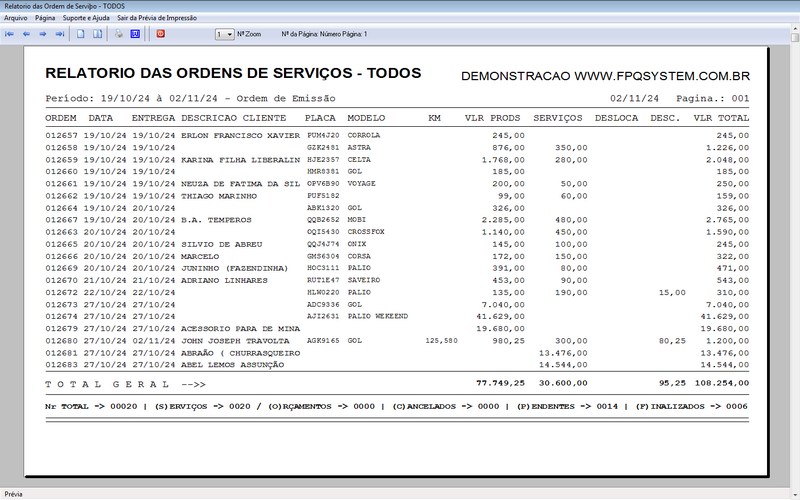The height and width of the screenshot is (500, 800).
Task: Click the Nº da Página label in toolbar
Action: pos(324,34)
